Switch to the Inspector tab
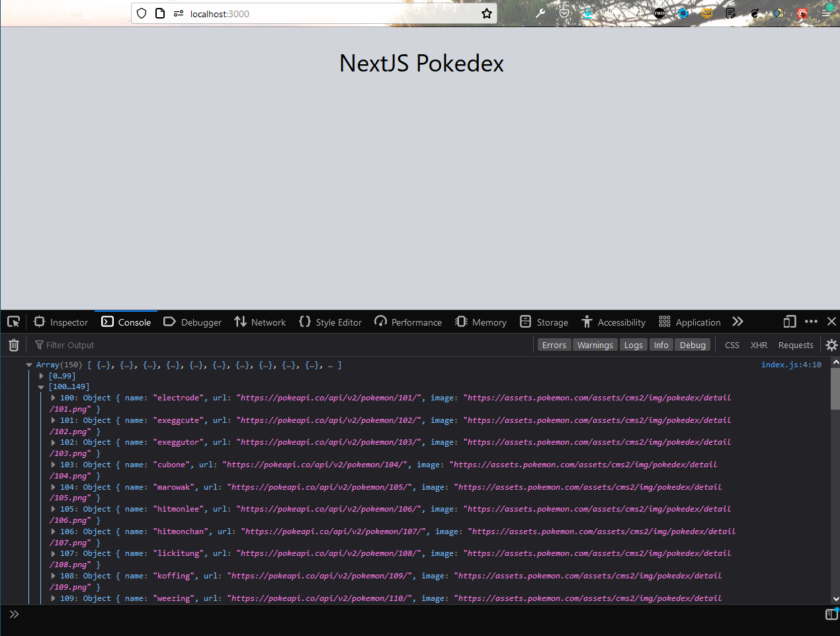Screen dimensions: 840x636 pos(61,322)
